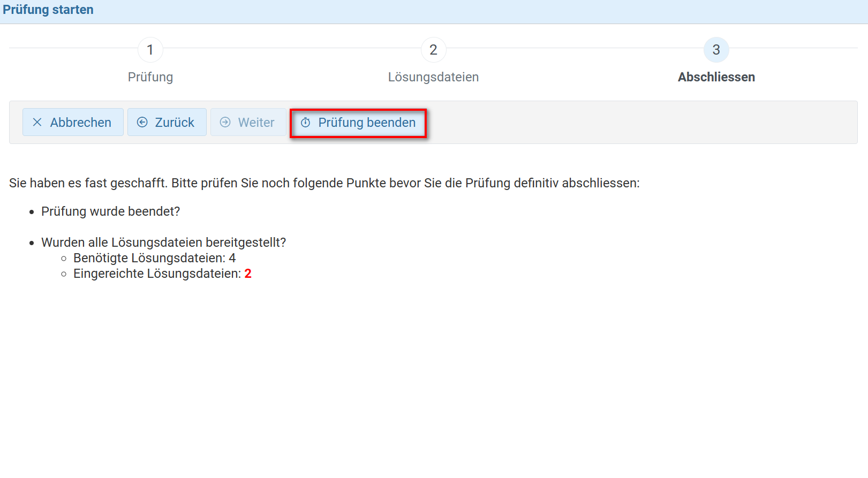Click 'Benötigte Lösungsdateien: 4' line
Screen dimensions: 868x478
(x=154, y=258)
